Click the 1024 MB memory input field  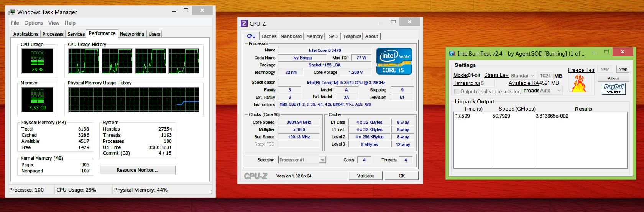(x=545, y=75)
